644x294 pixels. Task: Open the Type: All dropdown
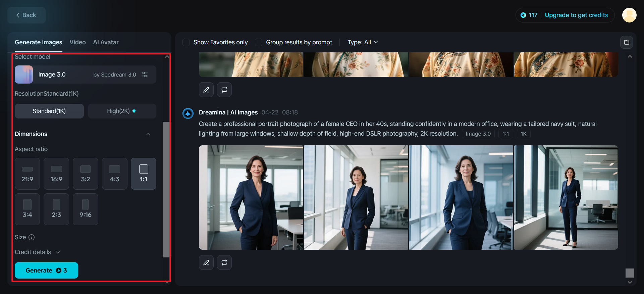point(363,42)
